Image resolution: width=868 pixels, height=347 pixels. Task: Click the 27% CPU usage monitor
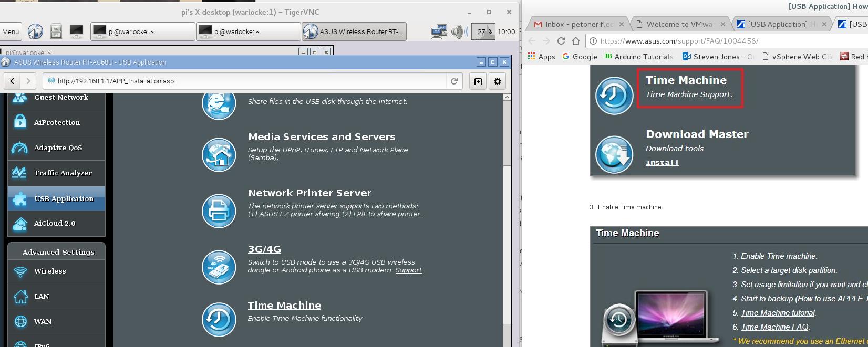[483, 31]
